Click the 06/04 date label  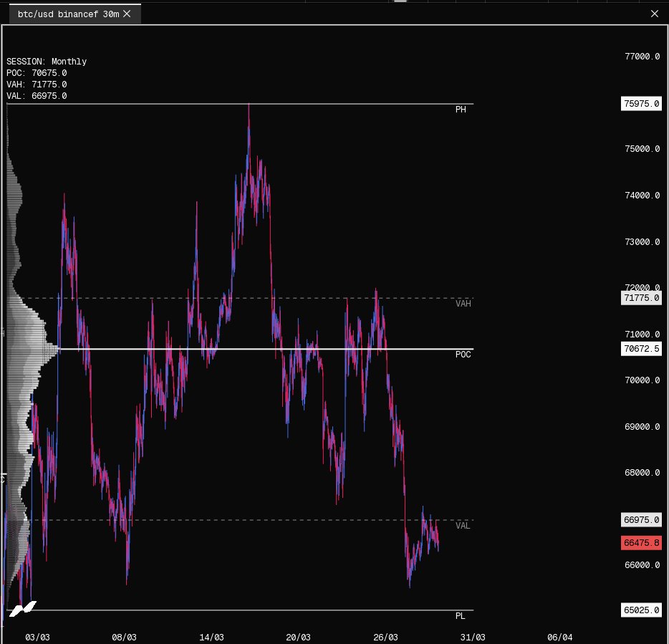tap(560, 637)
